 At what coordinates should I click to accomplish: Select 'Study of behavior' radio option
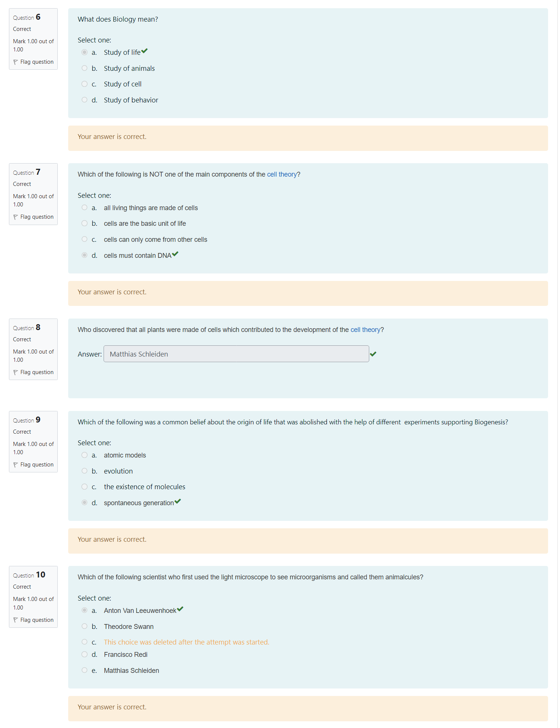tap(85, 100)
